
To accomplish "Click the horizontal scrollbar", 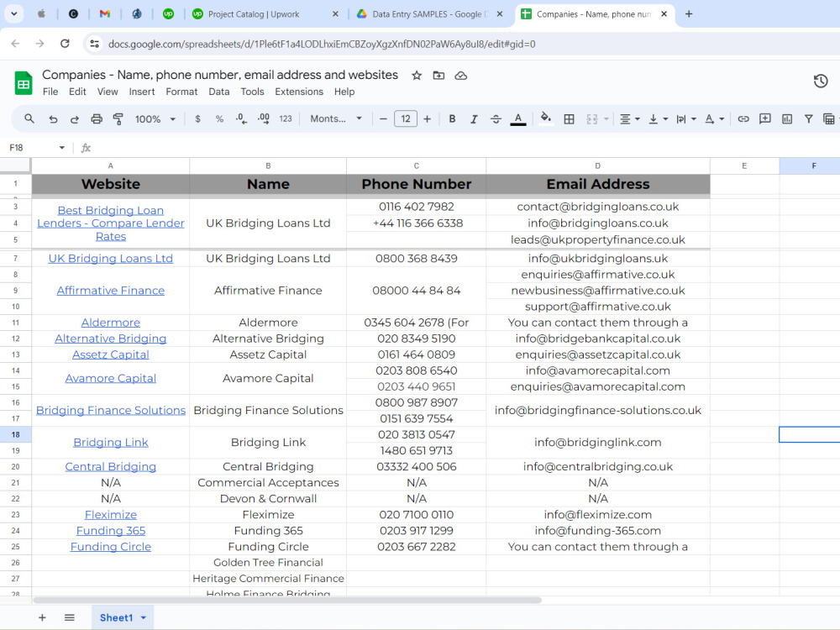I will (287, 600).
